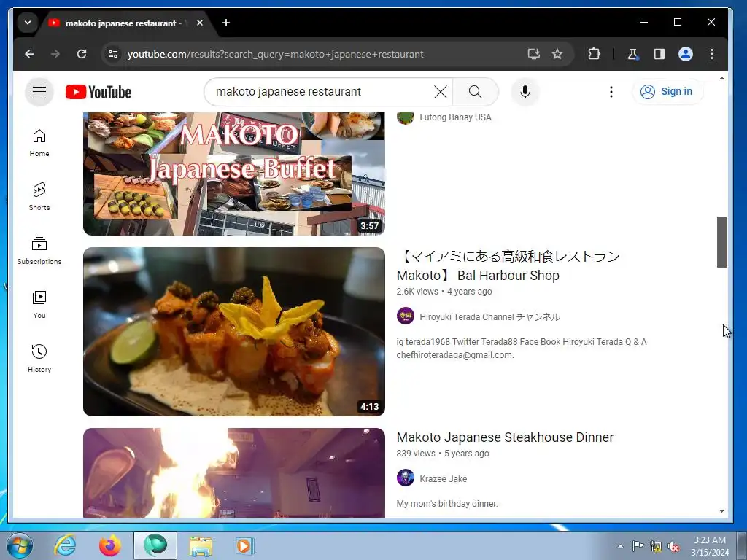Reload the page
Screen dimensions: 747x560
click(82, 54)
